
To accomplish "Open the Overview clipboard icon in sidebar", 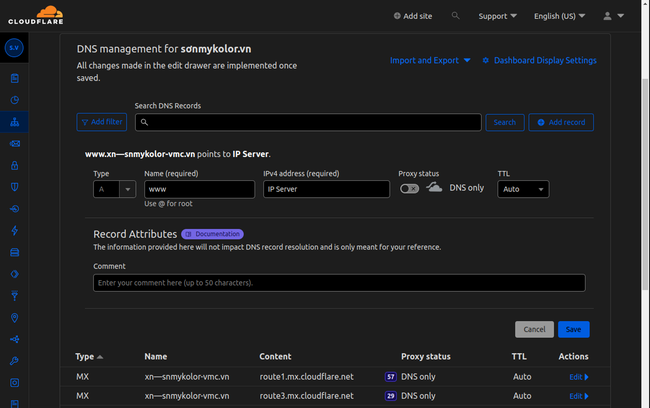I will point(15,78).
